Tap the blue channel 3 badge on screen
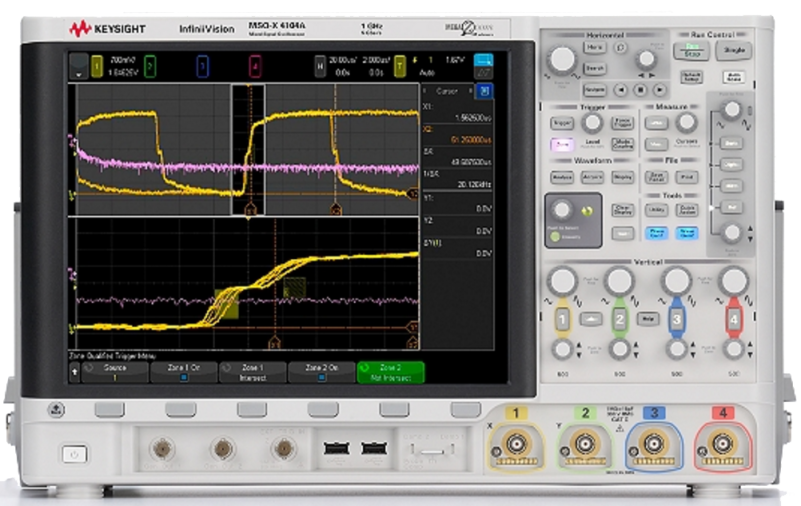This screenshot has width=801, height=506. click(x=202, y=66)
